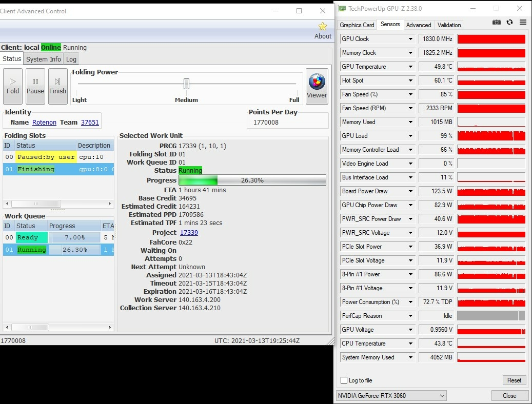This screenshot has height=404, width=532.
Task: Open the GPU-Z hamburger menu
Action: pyautogui.click(x=523, y=23)
